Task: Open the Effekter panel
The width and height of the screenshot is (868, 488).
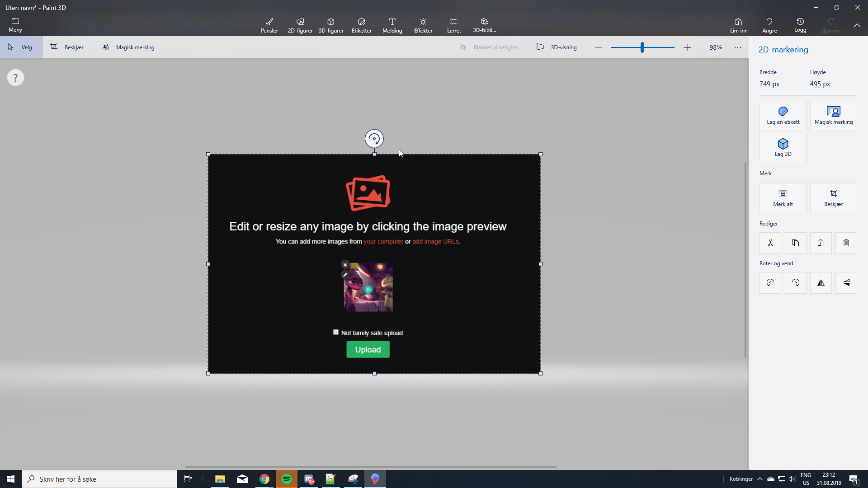Action: coord(423,25)
